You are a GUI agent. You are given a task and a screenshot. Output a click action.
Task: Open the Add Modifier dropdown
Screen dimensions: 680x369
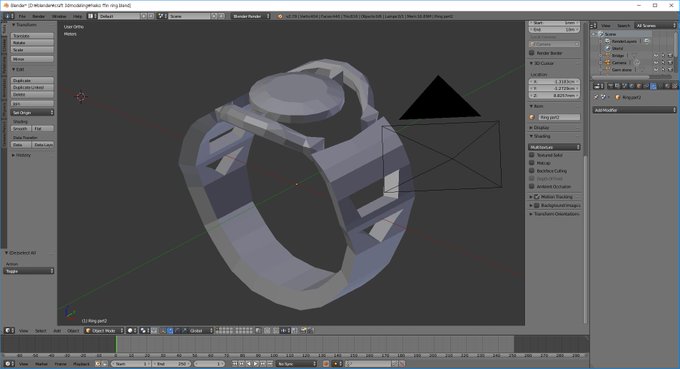(x=634, y=110)
